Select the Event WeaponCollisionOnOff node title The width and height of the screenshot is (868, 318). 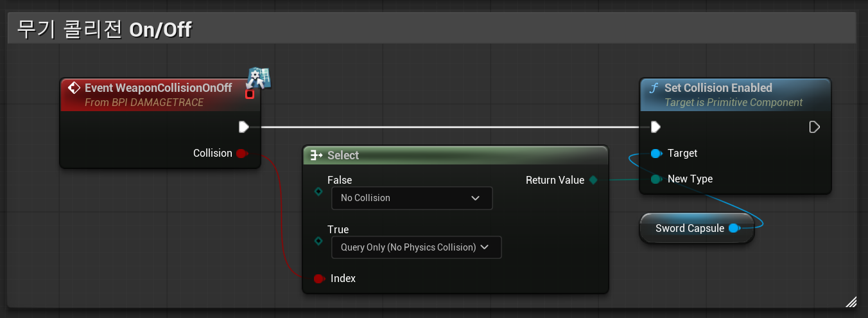point(158,87)
